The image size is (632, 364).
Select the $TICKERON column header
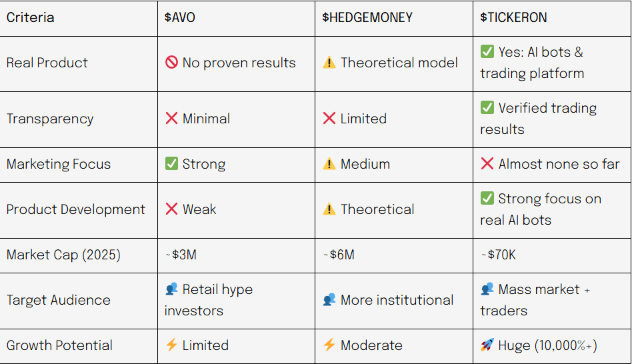(x=513, y=17)
